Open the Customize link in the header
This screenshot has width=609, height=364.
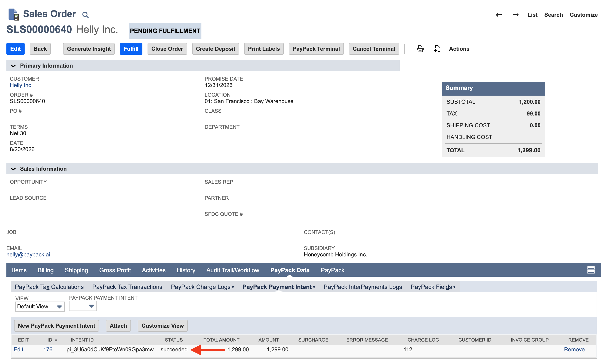coord(584,15)
